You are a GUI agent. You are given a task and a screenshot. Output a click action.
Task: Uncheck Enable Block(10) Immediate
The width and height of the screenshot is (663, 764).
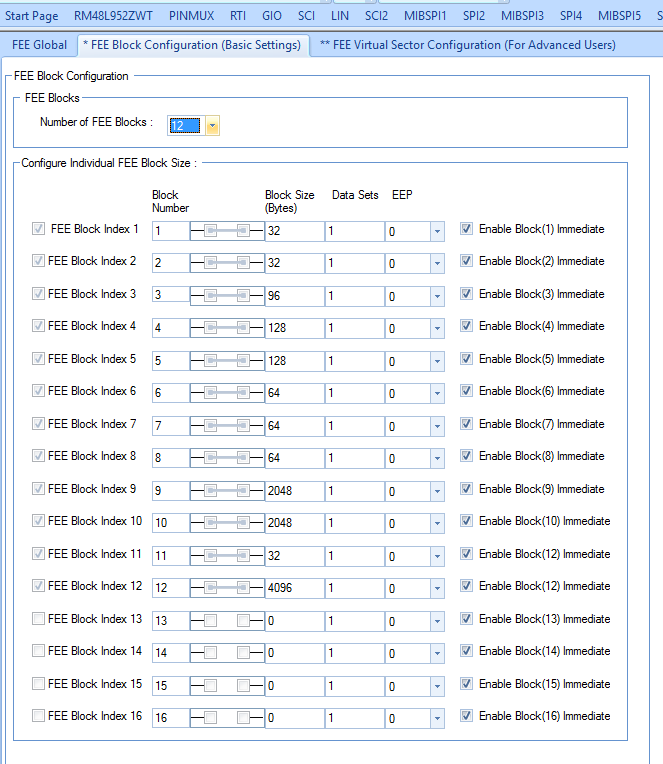click(466, 521)
